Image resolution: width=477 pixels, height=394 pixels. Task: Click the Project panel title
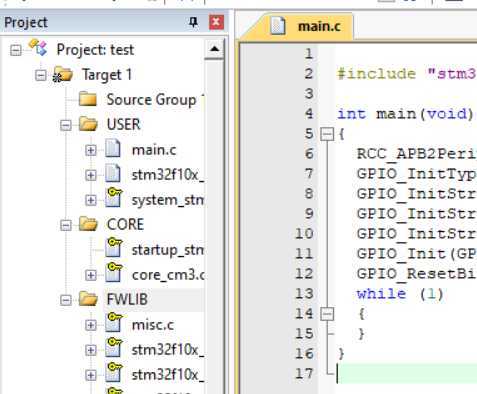point(26,23)
